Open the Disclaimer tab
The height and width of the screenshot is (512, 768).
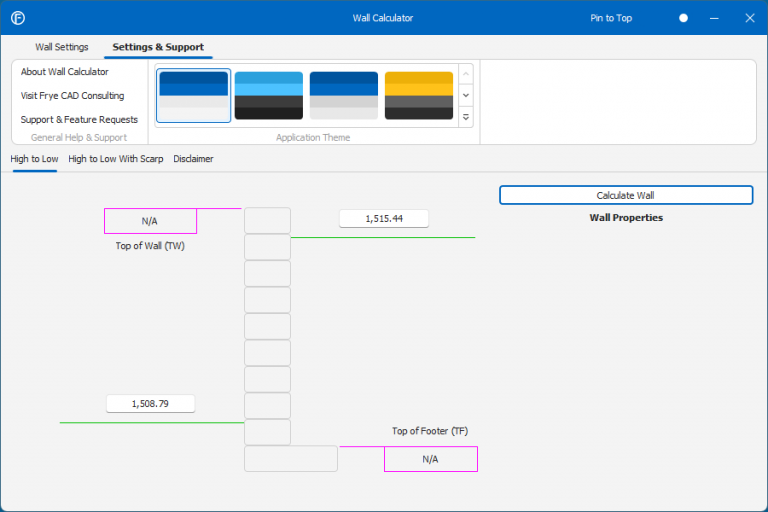coord(193,159)
